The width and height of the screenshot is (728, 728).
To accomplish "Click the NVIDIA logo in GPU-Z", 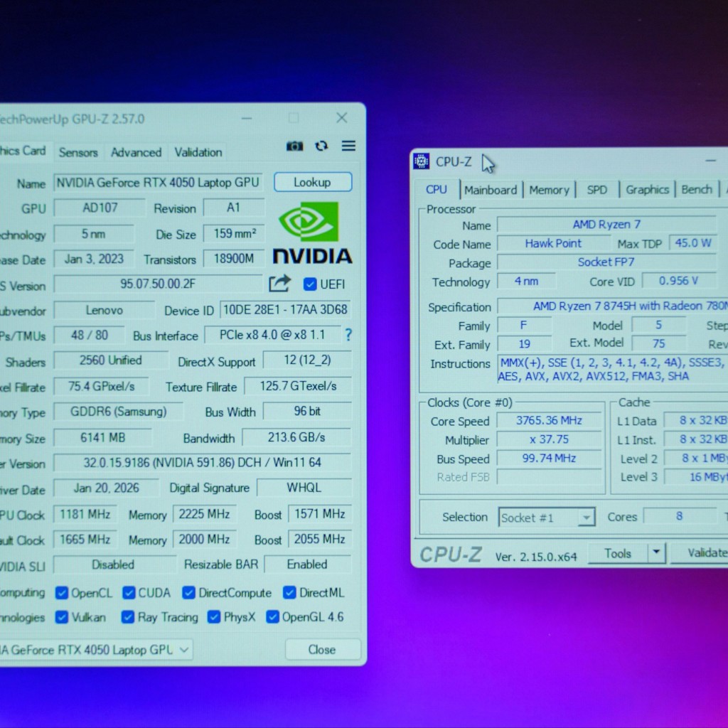I will [312, 233].
